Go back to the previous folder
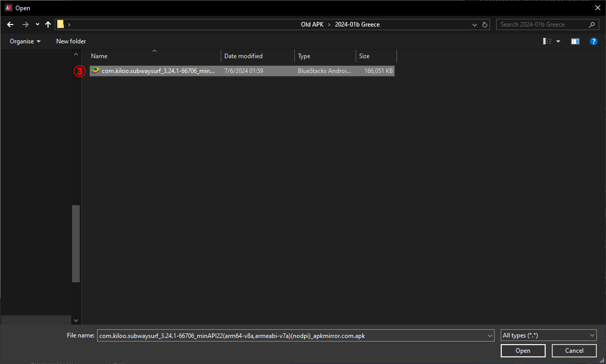This screenshot has width=606, height=364. [10, 25]
